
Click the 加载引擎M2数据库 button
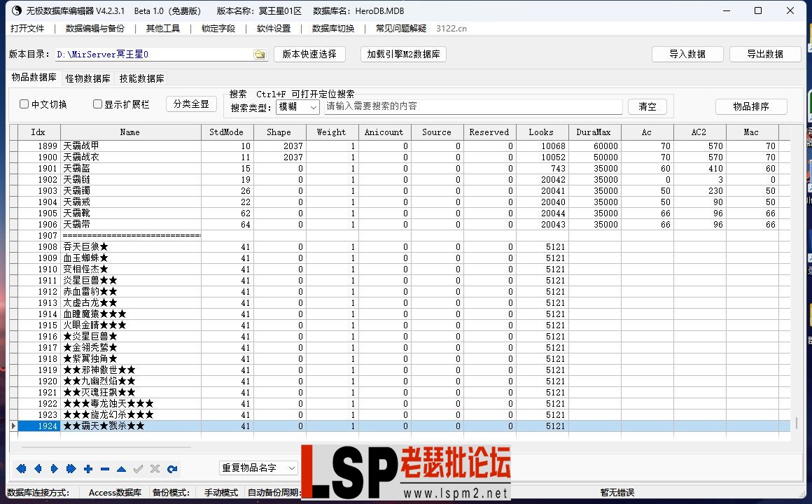[x=403, y=54]
